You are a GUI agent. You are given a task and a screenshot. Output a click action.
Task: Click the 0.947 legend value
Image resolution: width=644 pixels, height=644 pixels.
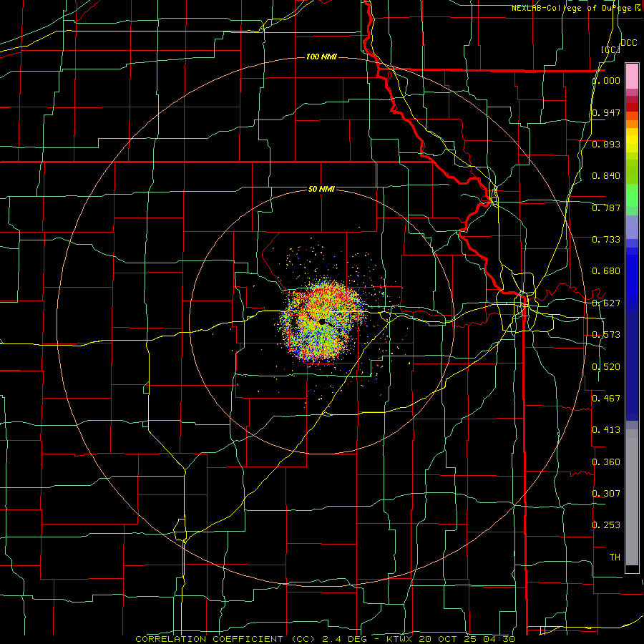pyautogui.click(x=606, y=112)
